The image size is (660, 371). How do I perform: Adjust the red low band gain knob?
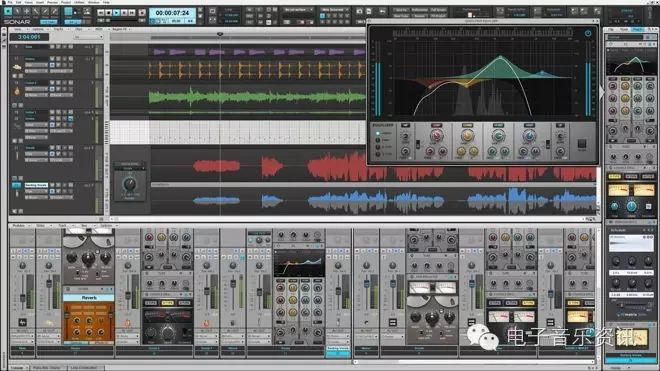[x=436, y=136]
